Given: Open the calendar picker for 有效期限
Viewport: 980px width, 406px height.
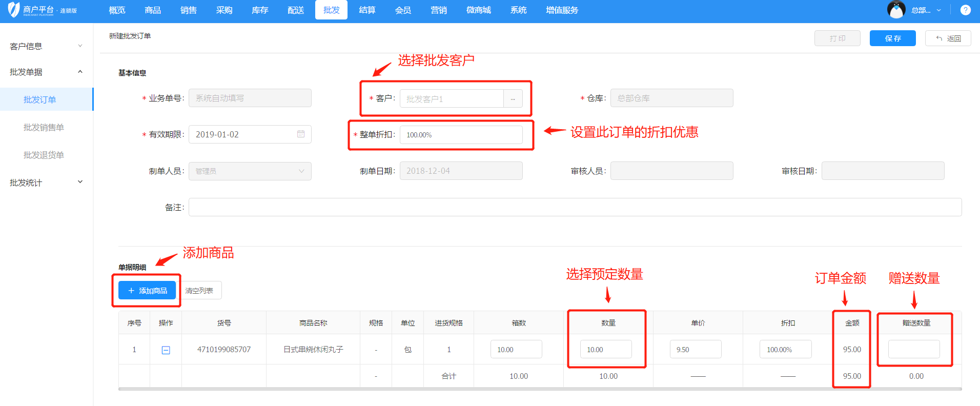Looking at the screenshot, I should point(301,134).
